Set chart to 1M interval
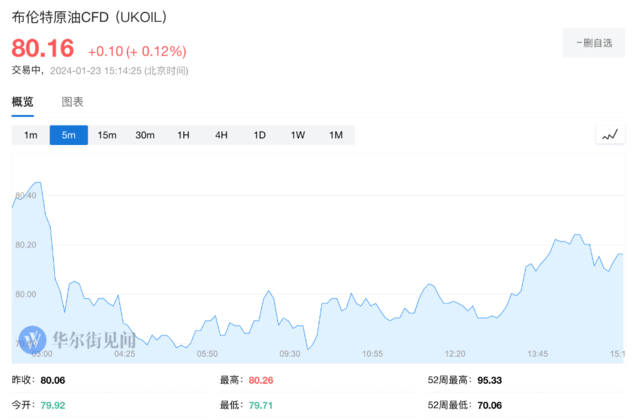The image size is (640, 420). [x=336, y=135]
